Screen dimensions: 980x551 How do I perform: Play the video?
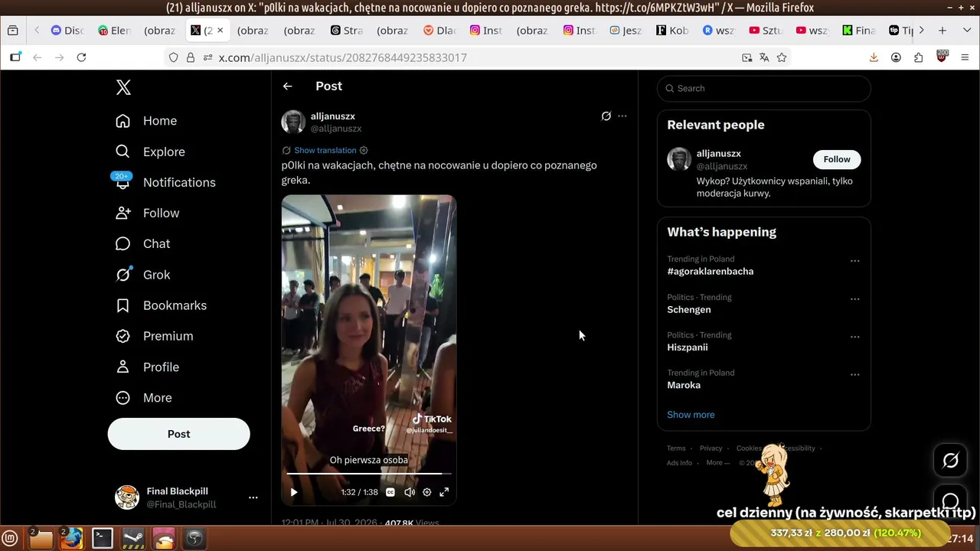(x=293, y=492)
